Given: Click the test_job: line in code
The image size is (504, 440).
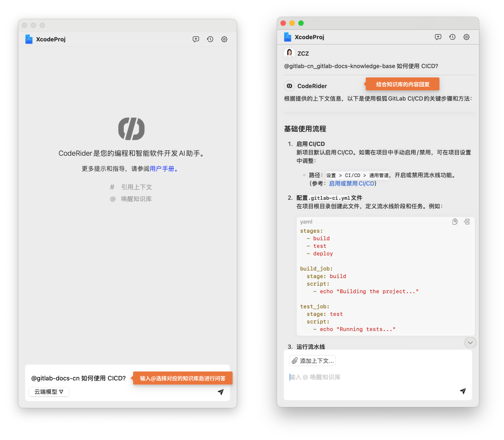Looking at the screenshot, I should tap(315, 307).
